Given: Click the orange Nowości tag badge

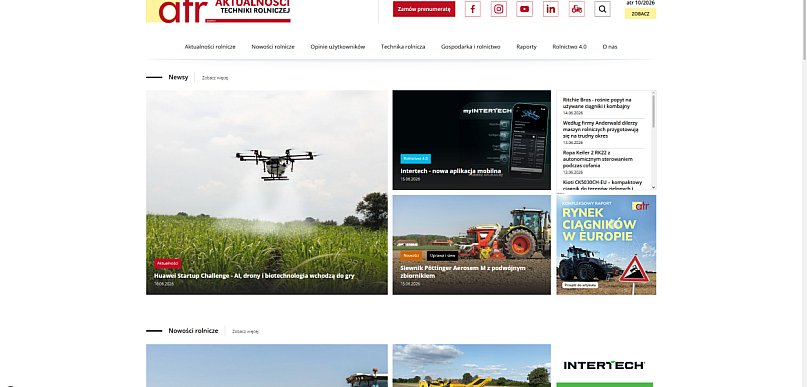Looking at the screenshot, I should click(411, 256).
